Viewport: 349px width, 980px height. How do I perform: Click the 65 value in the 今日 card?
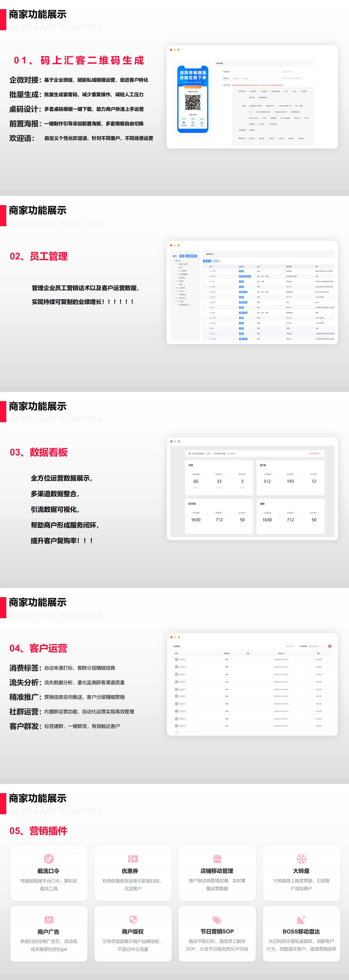[196, 481]
